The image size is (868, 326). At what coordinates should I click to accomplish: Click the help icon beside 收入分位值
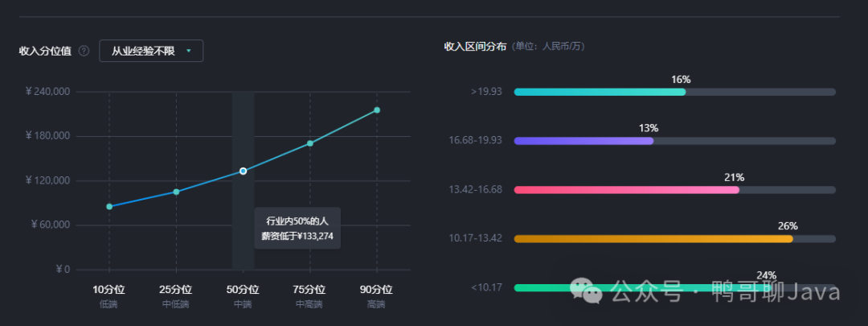[x=84, y=51]
